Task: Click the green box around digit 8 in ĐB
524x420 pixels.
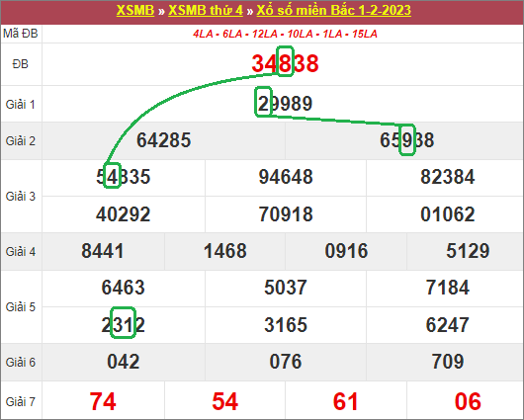Action: point(285,61)
